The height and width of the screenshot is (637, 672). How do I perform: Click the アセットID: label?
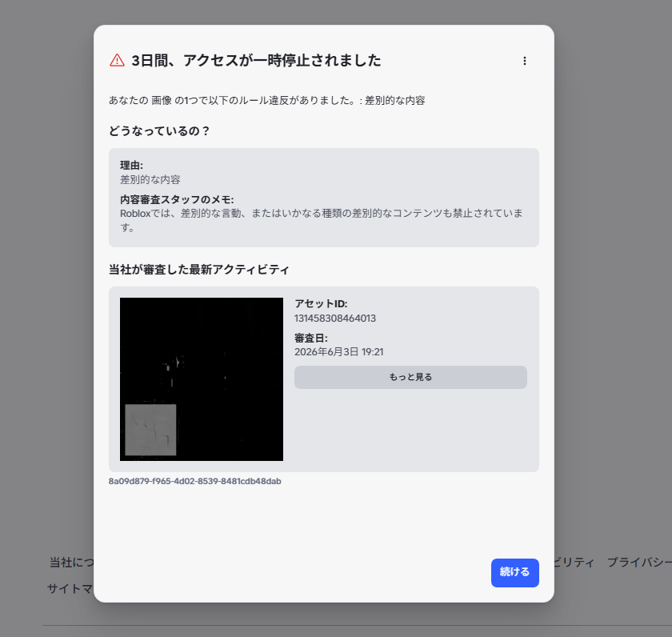tap(321, 304)
